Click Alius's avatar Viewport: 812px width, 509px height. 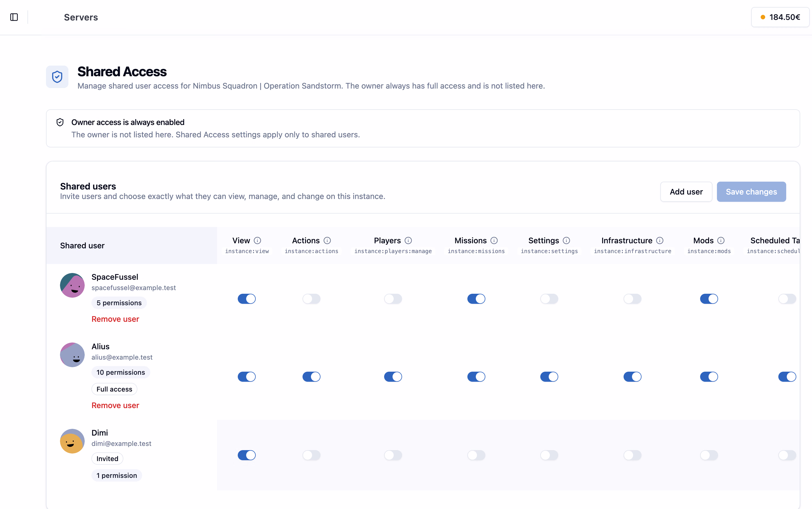[x=72, y=355]
